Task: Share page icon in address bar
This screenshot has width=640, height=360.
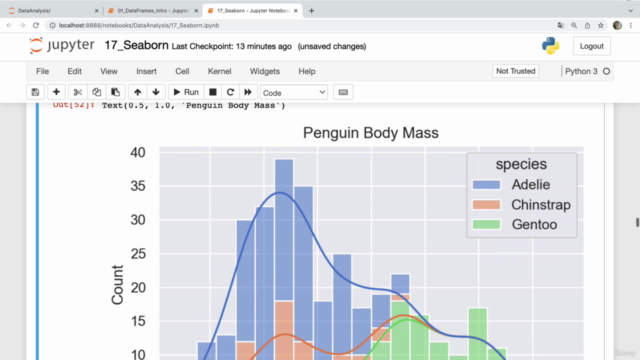Action: pos(587,25)
